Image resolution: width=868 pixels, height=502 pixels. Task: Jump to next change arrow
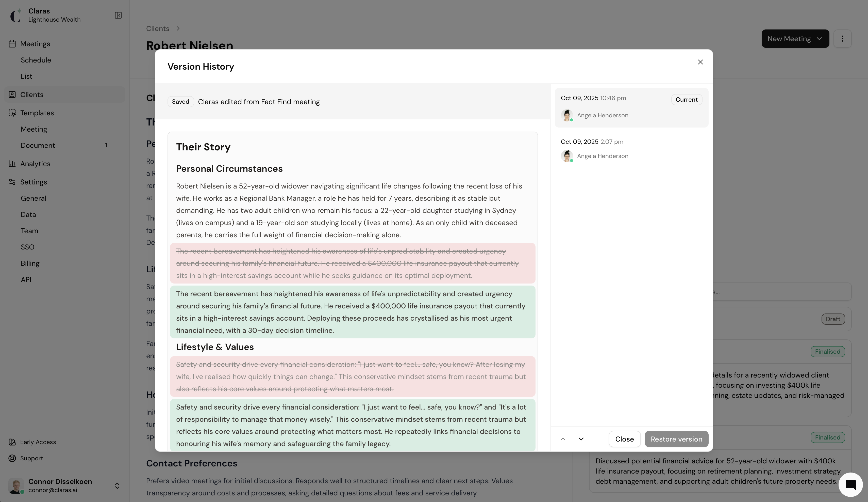coord(581,439)
